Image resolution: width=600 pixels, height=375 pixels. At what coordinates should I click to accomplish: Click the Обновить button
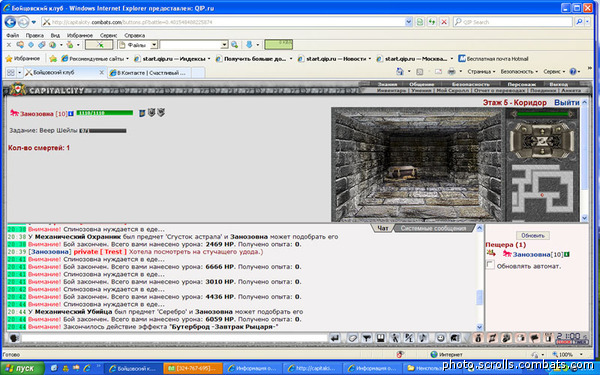point(533,236)
